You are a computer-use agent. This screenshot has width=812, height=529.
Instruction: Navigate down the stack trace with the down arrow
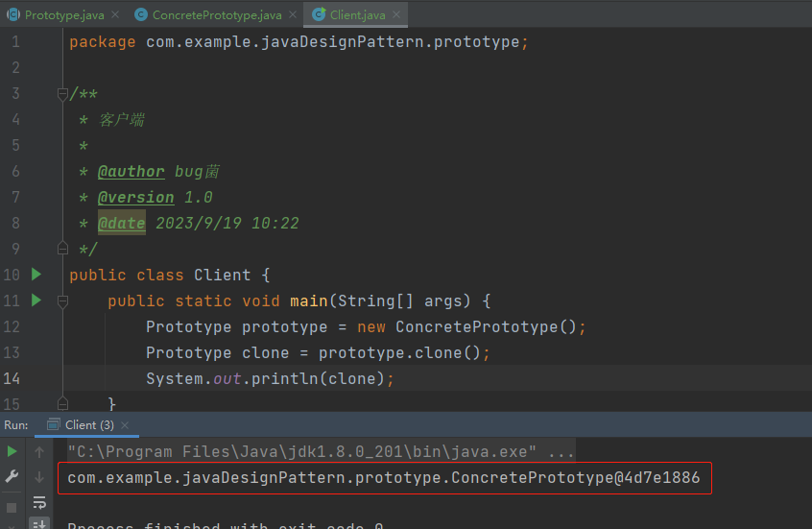[39, 477]
